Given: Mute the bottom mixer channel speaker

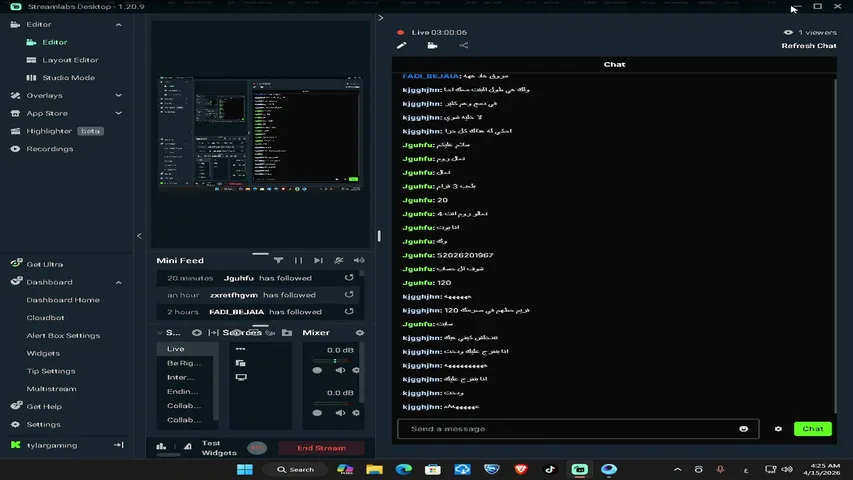Looking at the screenshot, I should 340,413.
